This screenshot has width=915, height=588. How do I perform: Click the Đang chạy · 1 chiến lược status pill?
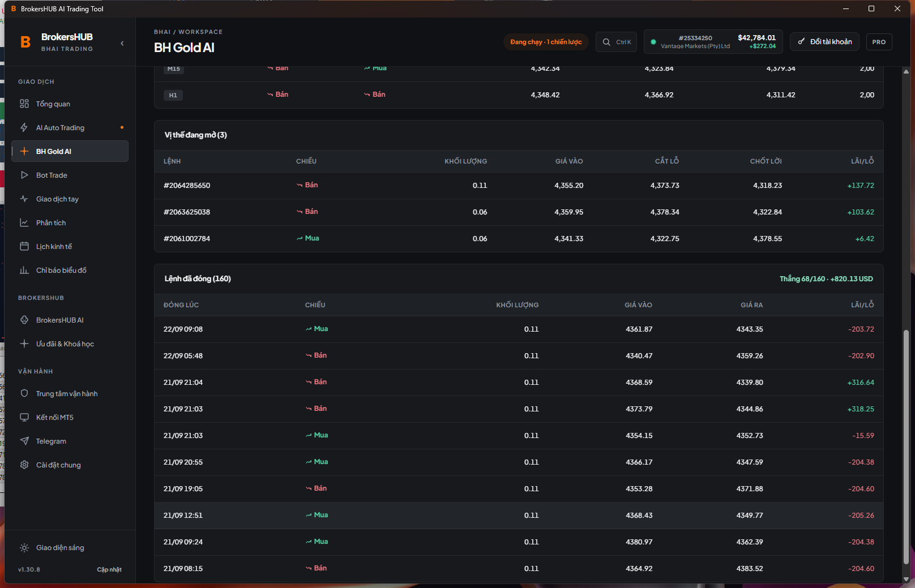(546, 42)
